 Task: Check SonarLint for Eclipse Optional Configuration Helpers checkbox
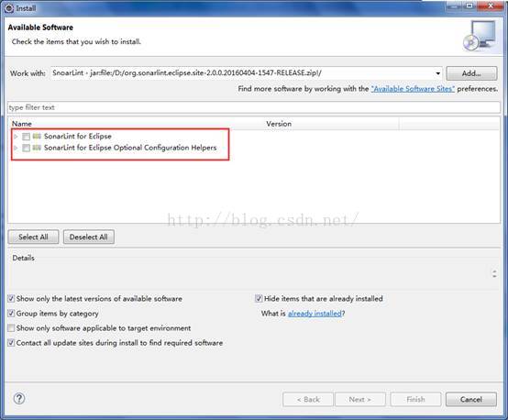click(26, 149)
